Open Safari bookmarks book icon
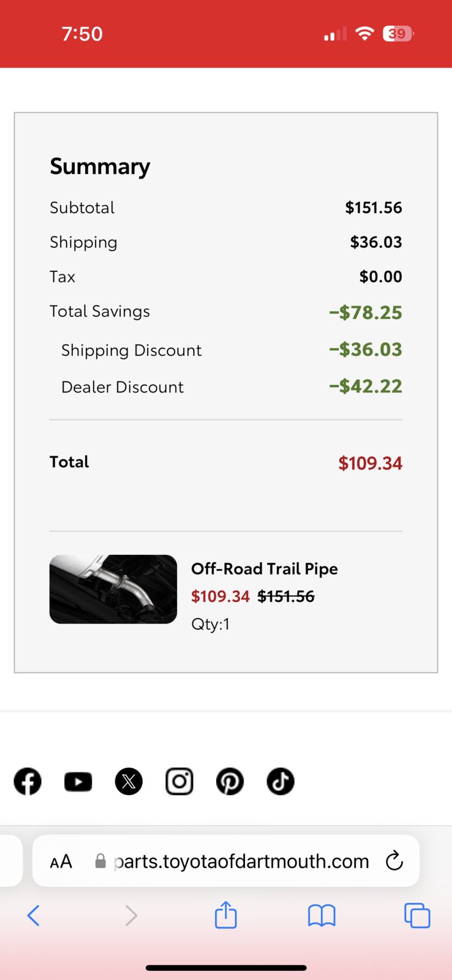Screen dimensions: 452x980 [x=322, y=916]
